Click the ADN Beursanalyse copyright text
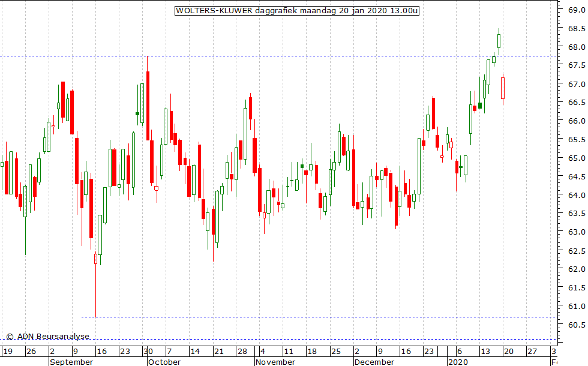The image size is (588, 366). click(x=48, y=337)
